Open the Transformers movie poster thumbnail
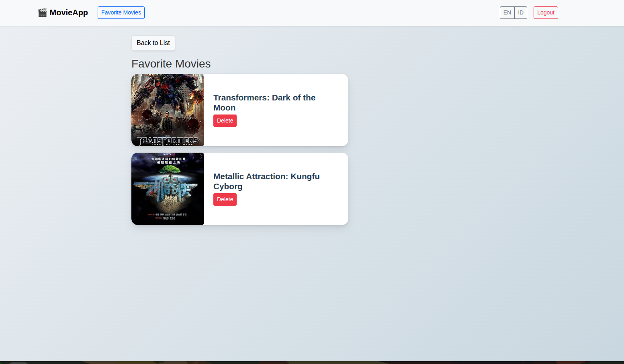Viewport: 624px width, 364px height. (168, 110)
